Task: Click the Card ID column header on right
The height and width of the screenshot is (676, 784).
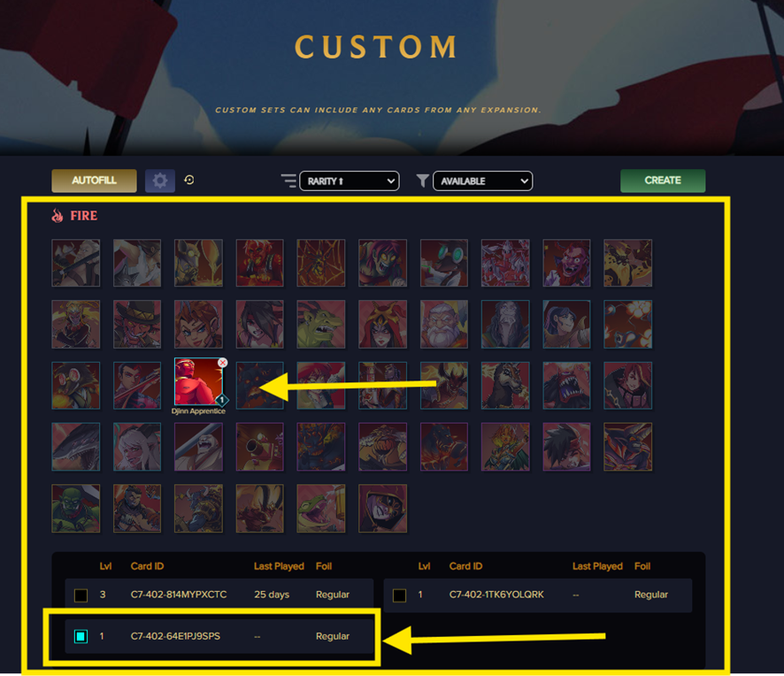Action: (465, 566)
